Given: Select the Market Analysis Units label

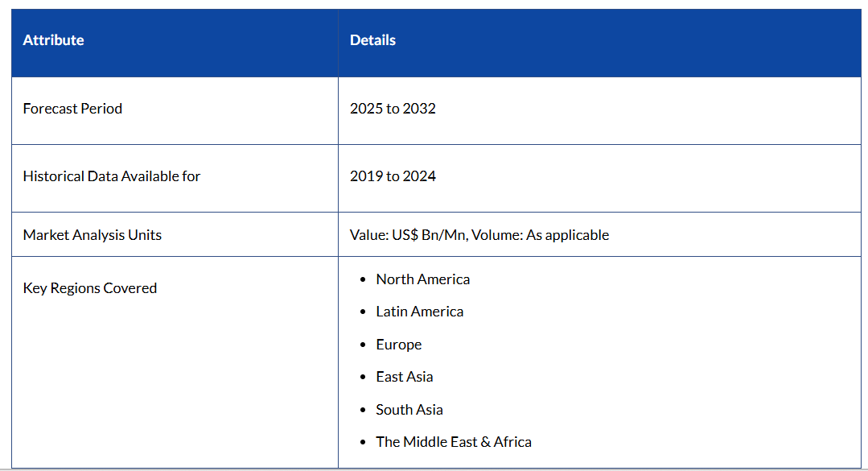Looking at the screenshot, I should coord(92,235).
